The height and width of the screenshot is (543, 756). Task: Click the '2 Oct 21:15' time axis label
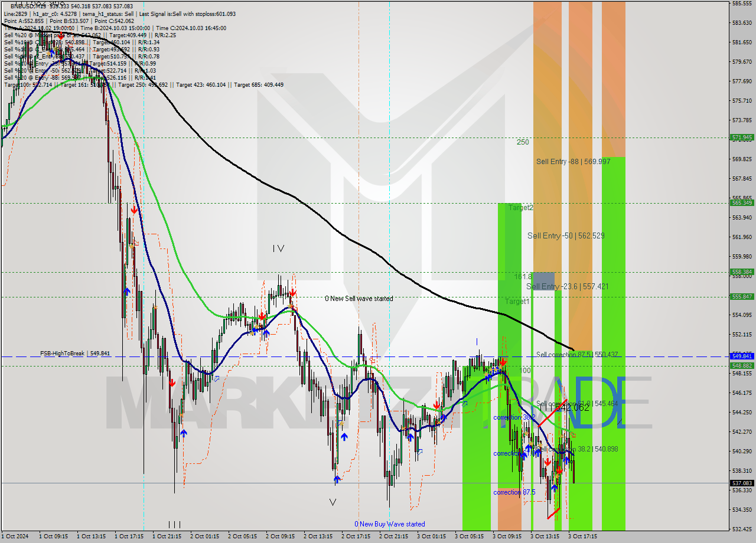(393, 537)
